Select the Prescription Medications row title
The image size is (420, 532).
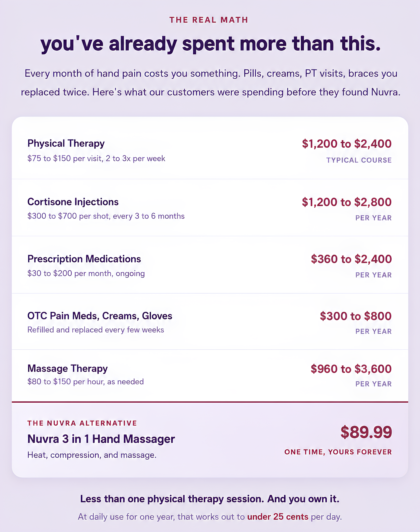[x=84, y=259]
